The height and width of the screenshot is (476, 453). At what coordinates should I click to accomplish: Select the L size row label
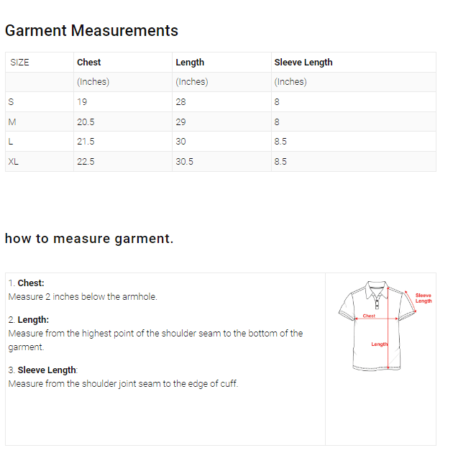(10, 142)
